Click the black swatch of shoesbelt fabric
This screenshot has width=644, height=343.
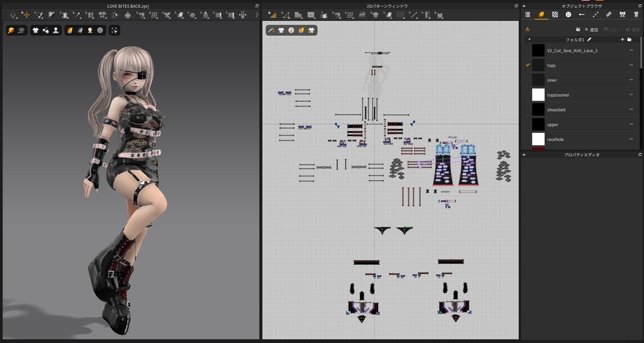coord(538,110)
